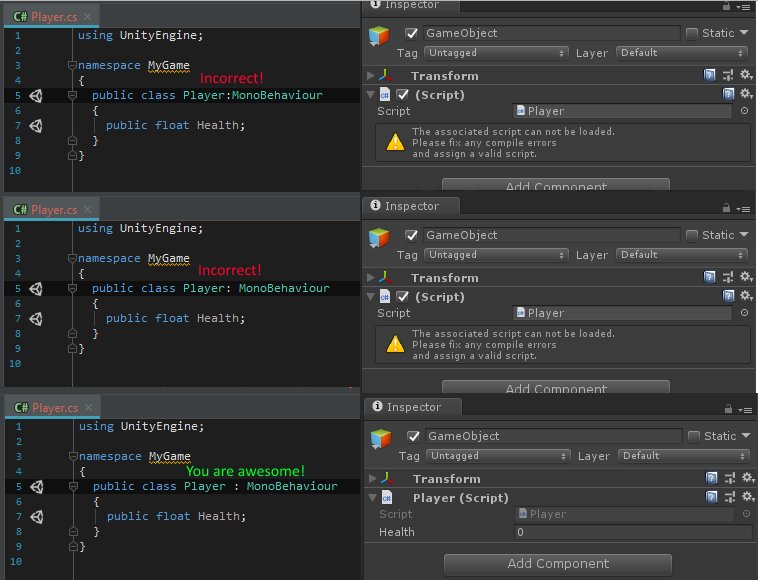Click the yellow warning icon in the middle Inspector
The image size is (758, 580).
coord(395,344)
